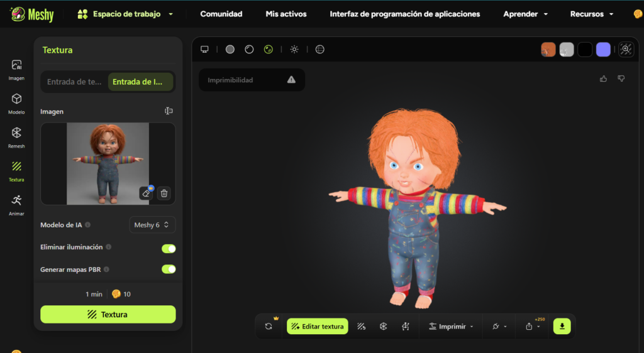Click the 1 min estimate text
Viewport: 644px width, 353px height.
click(94, 294)
